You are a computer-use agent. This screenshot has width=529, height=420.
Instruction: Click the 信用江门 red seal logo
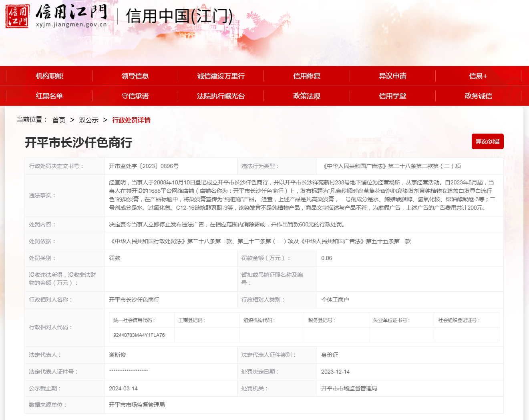(17, 16)
